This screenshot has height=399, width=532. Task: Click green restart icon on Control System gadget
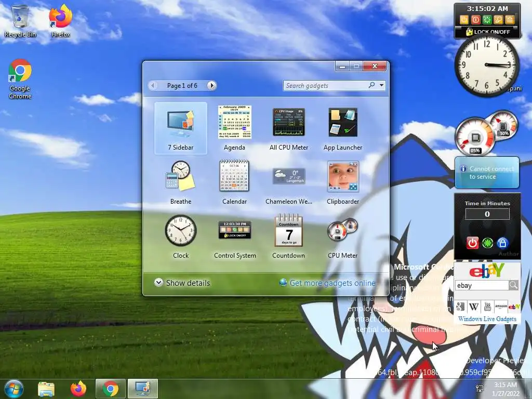pyautogui.click(x=487, y=20)
